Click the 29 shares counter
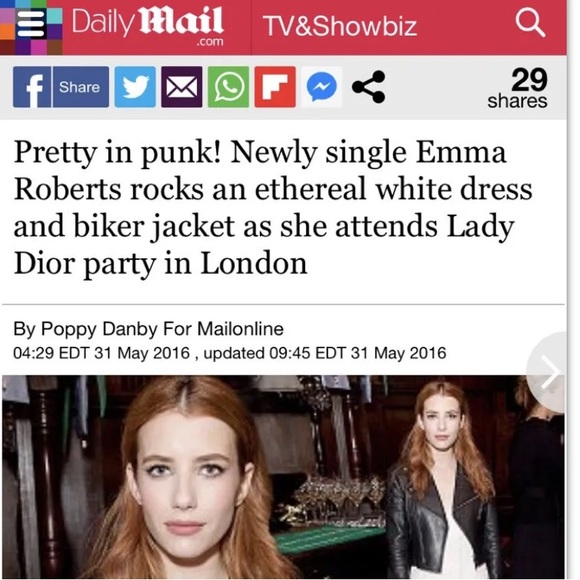 tap(518, 89)
